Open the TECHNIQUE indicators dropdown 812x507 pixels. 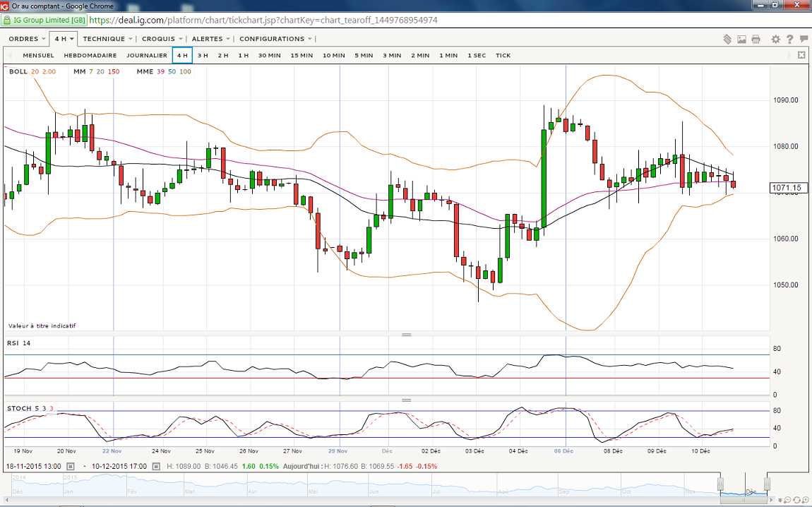coord(108,39)
